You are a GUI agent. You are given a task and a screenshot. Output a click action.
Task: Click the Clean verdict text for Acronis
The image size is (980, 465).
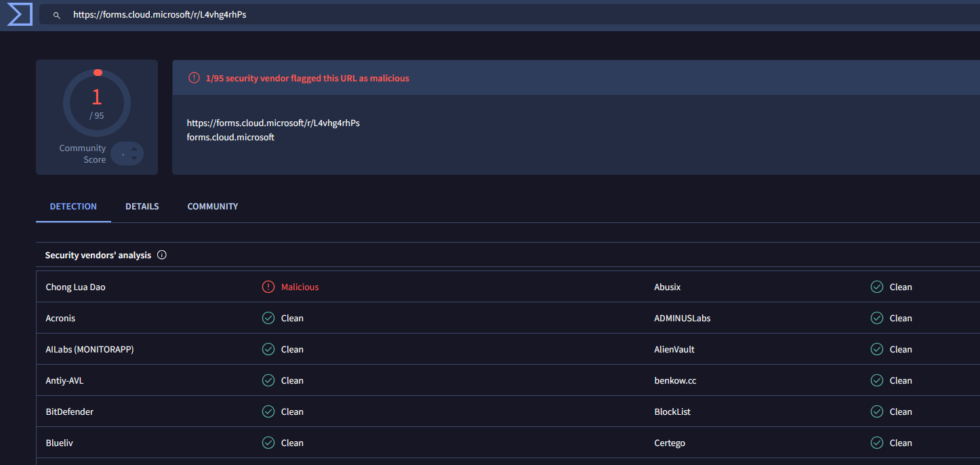[292, 318]
